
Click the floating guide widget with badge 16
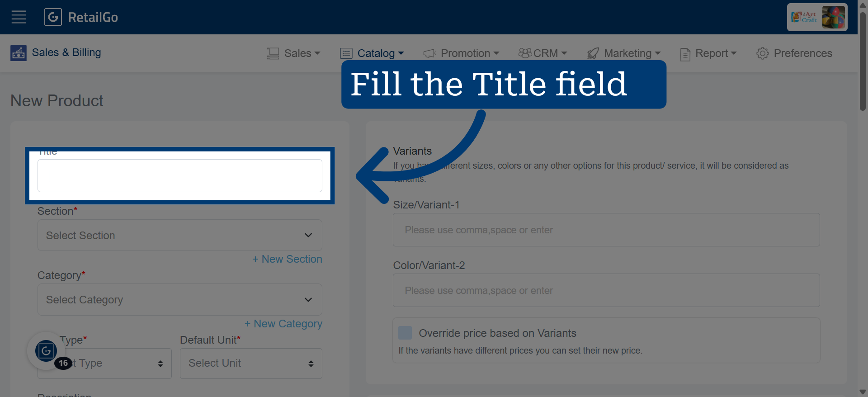point(46,351)
